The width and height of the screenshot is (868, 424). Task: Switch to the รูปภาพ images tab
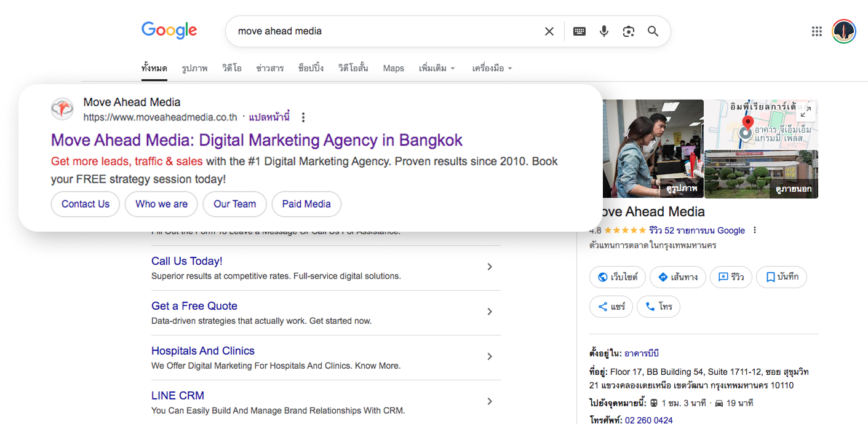[x=194, y=68]
